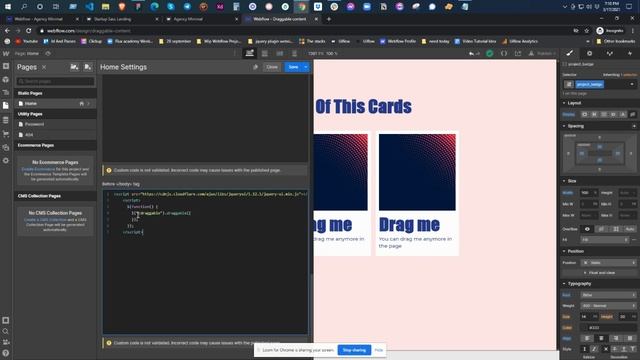Open the Style panel brush tab

(570, 53)
